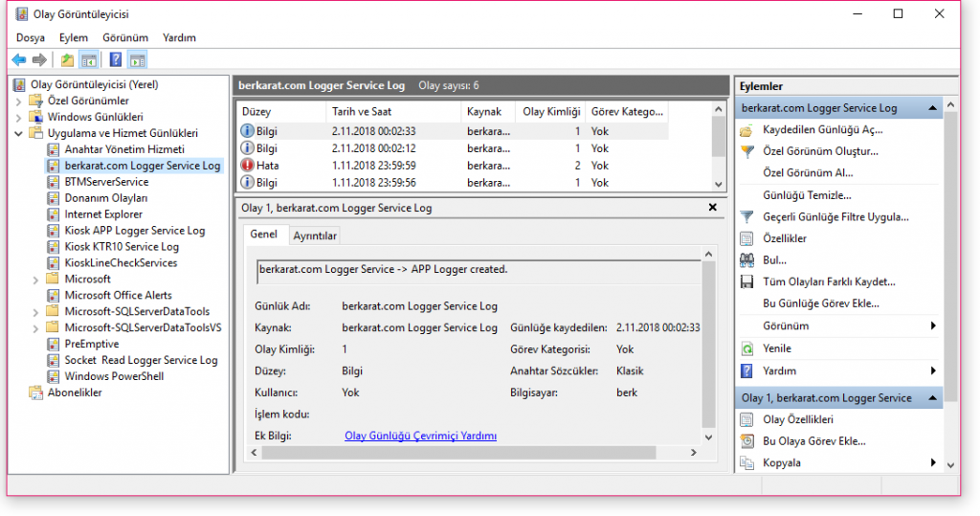Select BTMServerService log in tree

point(106,181)
